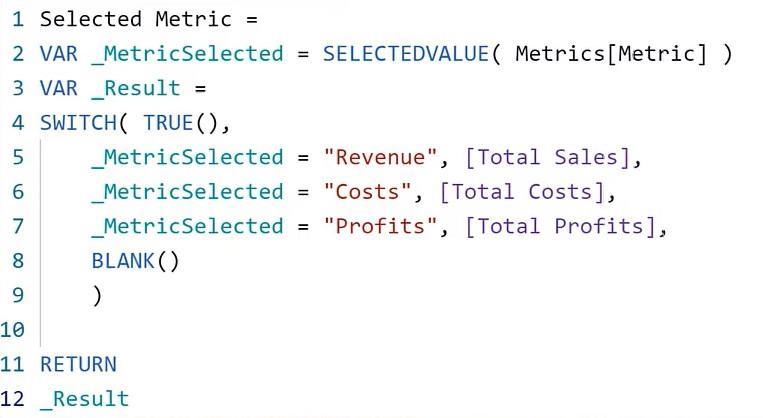
Task: Click the _Result variable declaration on line 3
Action: [136, 88]
